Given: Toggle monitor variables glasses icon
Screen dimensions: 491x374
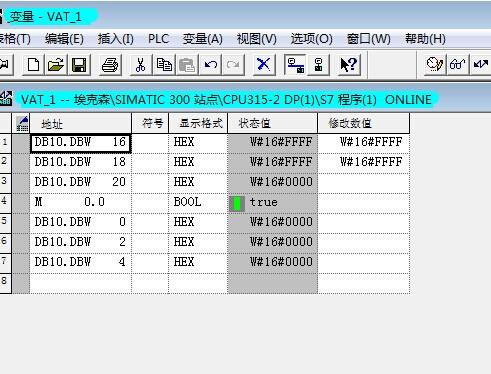Looking at the screenshot, I should coord(457,64).
